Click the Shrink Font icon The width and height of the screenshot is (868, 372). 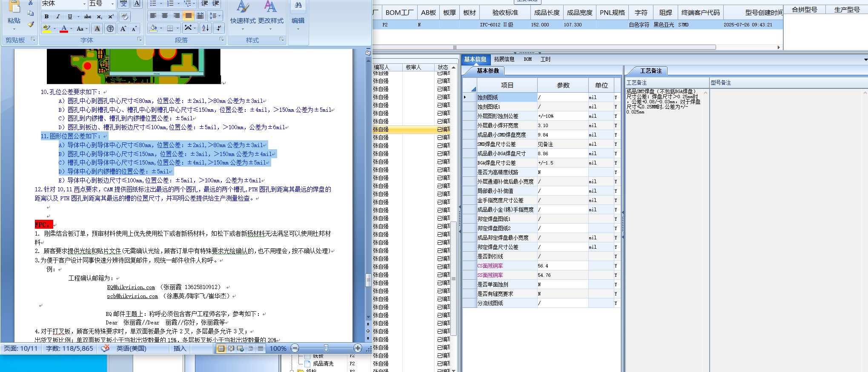(x=134, y=28)
